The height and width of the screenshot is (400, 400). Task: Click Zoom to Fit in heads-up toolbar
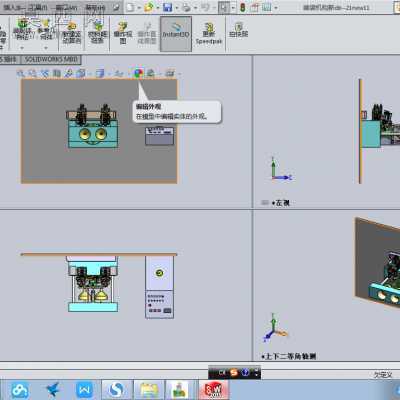coord(21,73)
